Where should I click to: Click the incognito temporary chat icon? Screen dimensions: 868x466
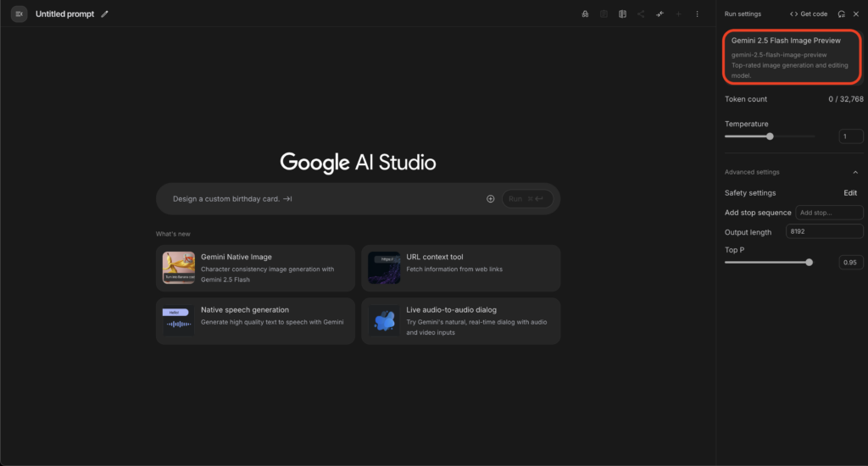pos(585,14)
